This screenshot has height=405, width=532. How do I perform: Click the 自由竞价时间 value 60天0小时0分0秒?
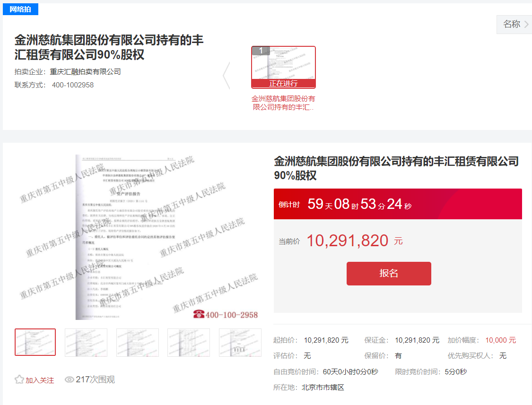tap(350, 372)
